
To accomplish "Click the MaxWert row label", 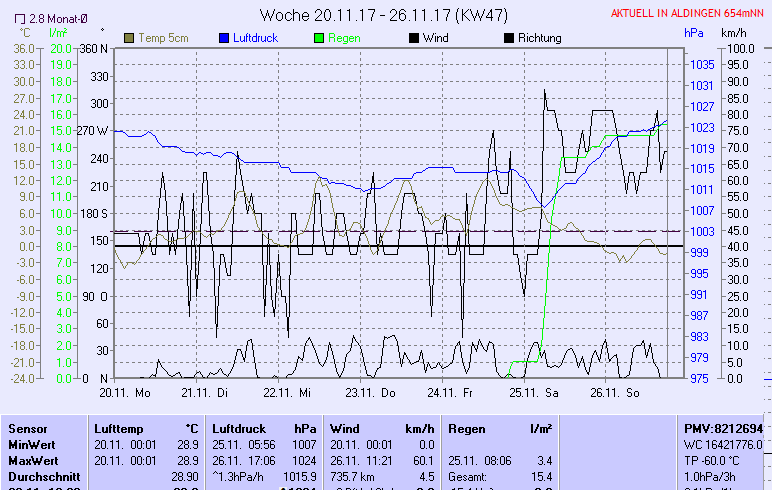I will [x=32, y=460].
